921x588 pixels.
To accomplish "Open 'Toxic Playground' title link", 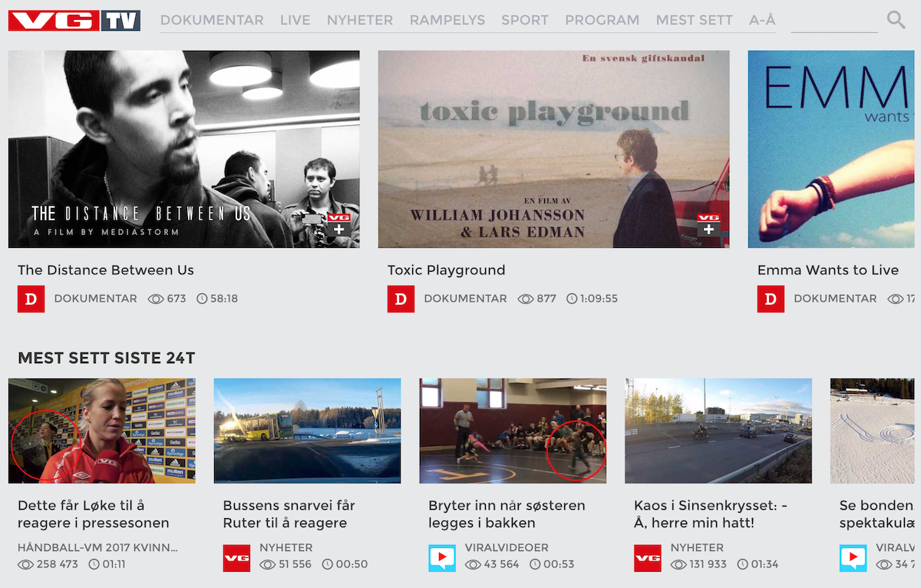I will click(x=446, y=269).
